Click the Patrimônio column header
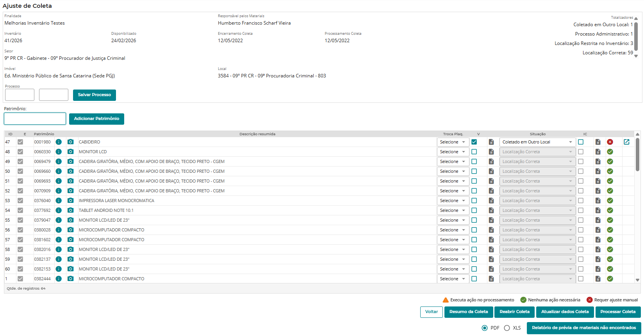Viewport: 644px width, 335px height. click(44, 134)
